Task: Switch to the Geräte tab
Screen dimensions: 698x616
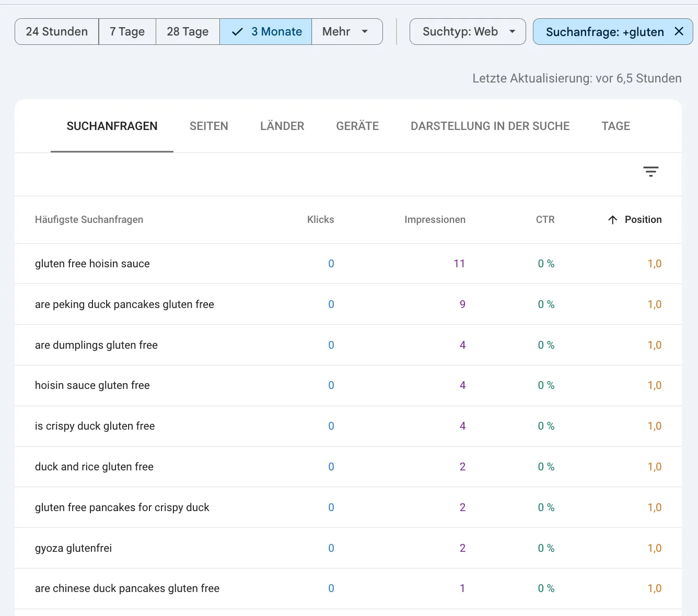Action: coord(357,126)
